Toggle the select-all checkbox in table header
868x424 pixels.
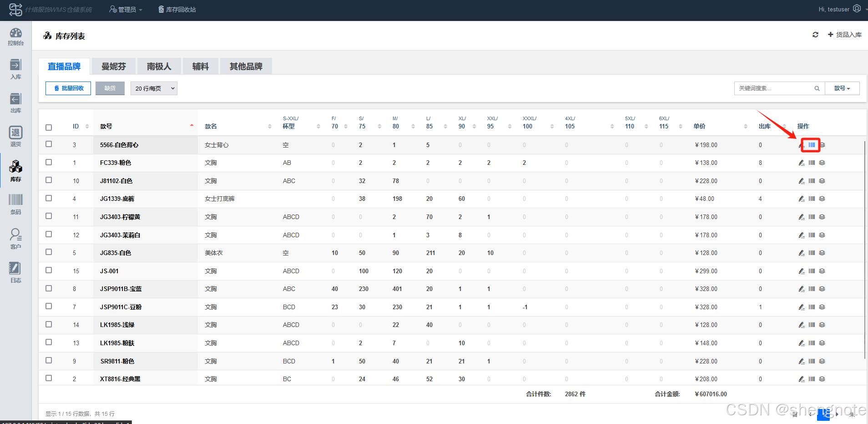tap(49, 128)
